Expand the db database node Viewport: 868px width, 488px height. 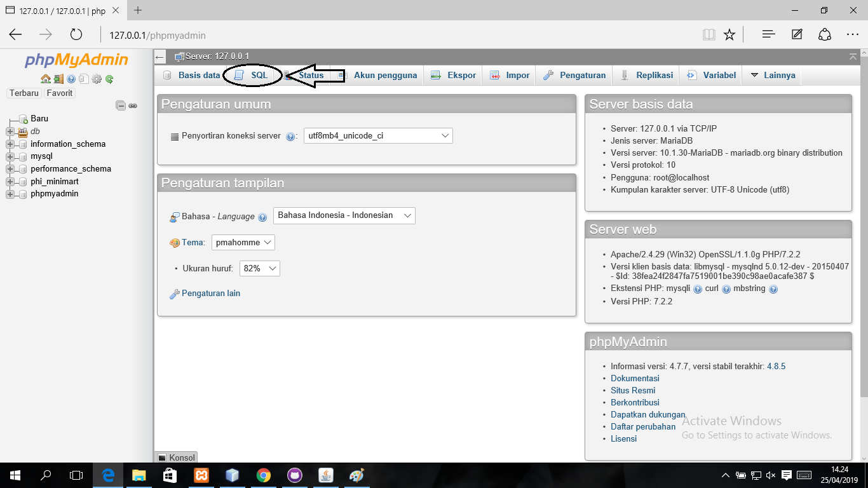coord(10,132)
